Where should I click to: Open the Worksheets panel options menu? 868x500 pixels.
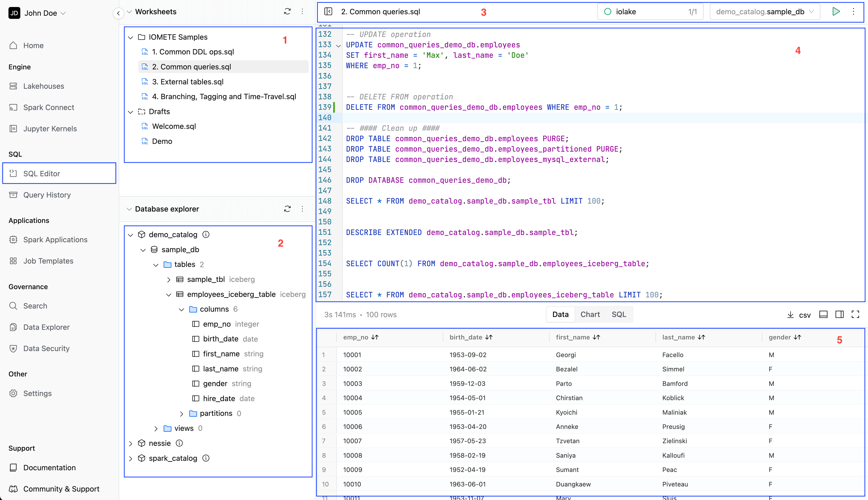302,12
